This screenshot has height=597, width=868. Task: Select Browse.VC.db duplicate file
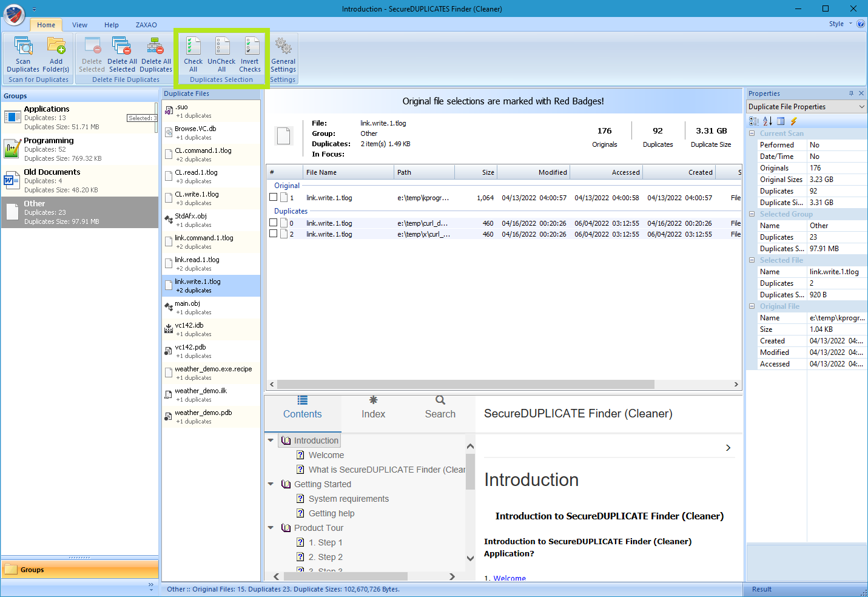tap(211, 133)
